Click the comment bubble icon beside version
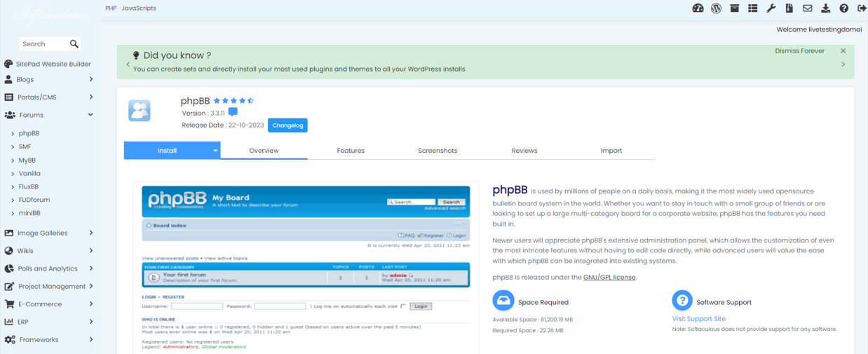868x354 pixels. (233, 112)
